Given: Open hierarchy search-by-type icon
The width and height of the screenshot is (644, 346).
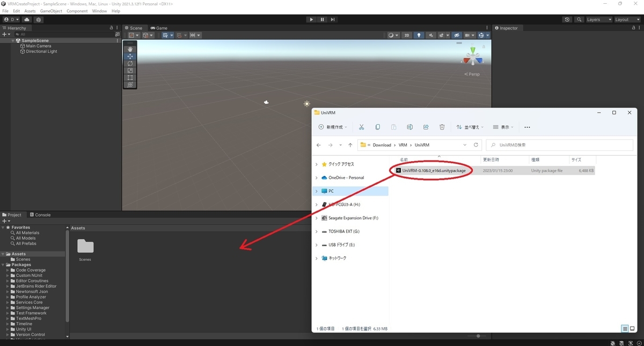Looking at the screenshot, I should point(117,34).
